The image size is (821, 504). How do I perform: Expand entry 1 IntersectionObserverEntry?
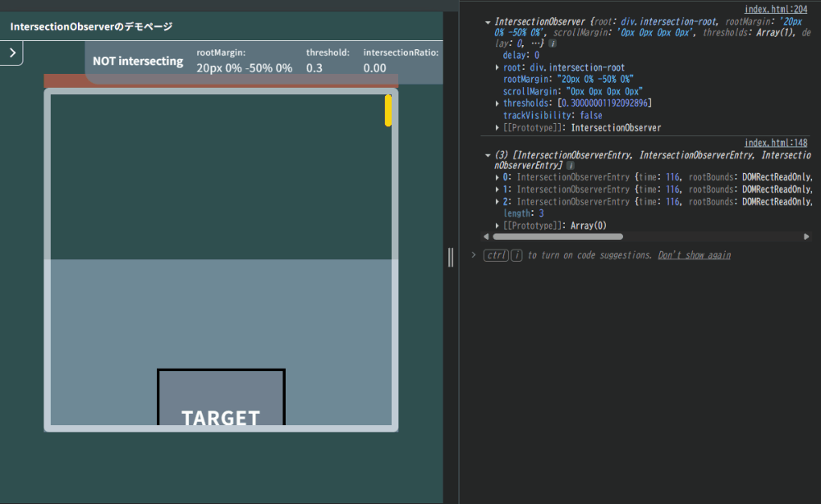click(x=498, y=190)
